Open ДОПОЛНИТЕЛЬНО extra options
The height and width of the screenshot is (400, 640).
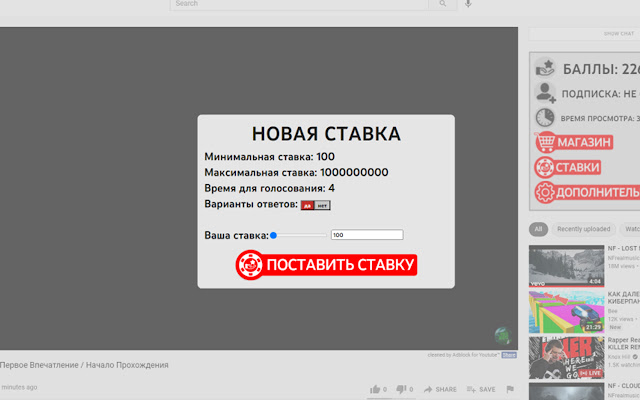[x=587, y=192]
